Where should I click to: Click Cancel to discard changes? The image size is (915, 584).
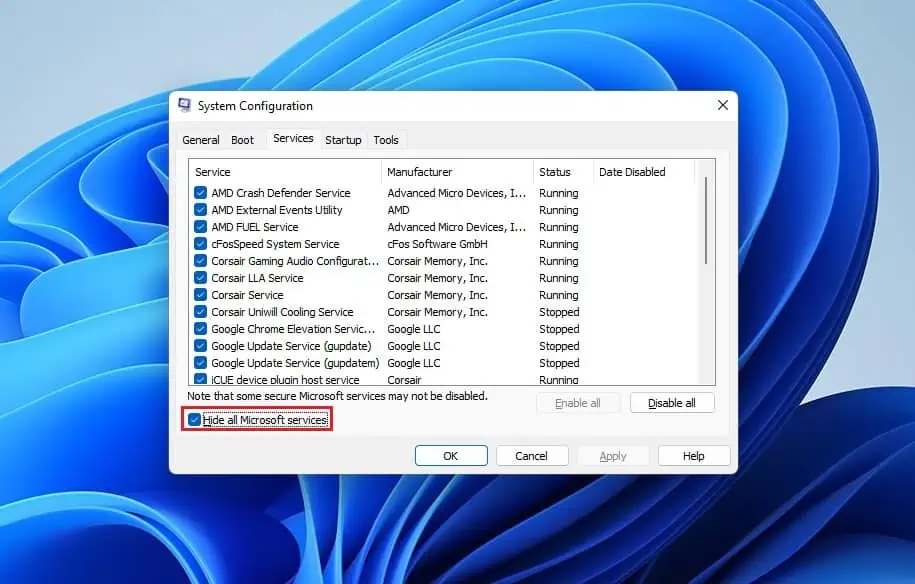[532, 455]
